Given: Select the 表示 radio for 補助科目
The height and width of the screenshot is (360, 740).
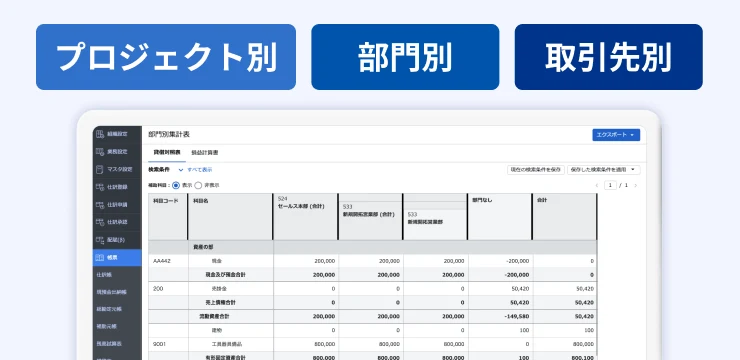Looking at the screenshot, I should tap(176, 185).
